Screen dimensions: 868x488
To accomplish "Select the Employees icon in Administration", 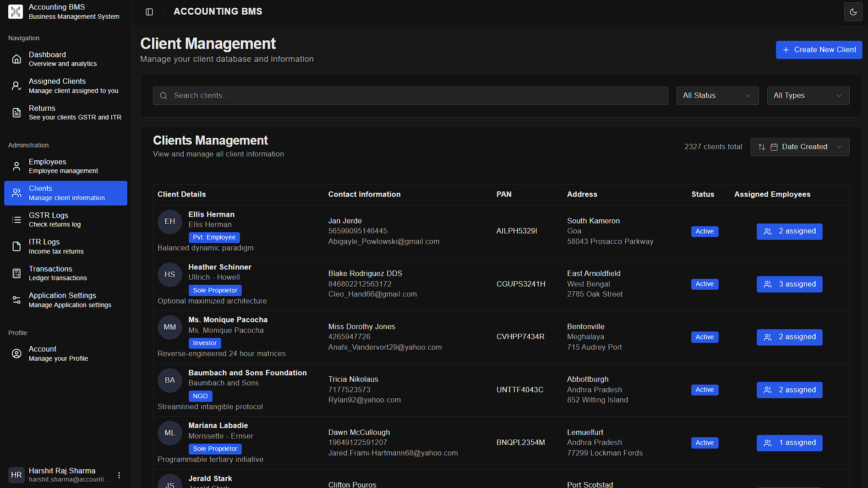I will click(16, 166).
